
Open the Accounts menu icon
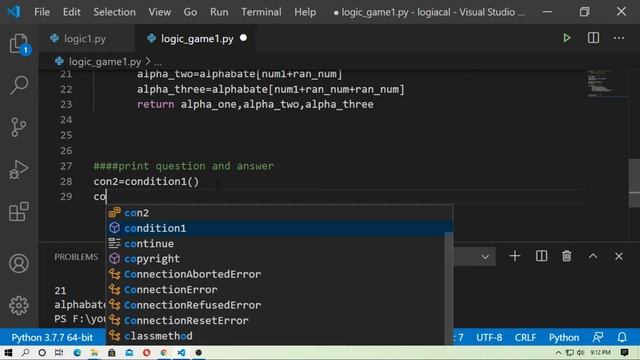click(x=19, y=263)
